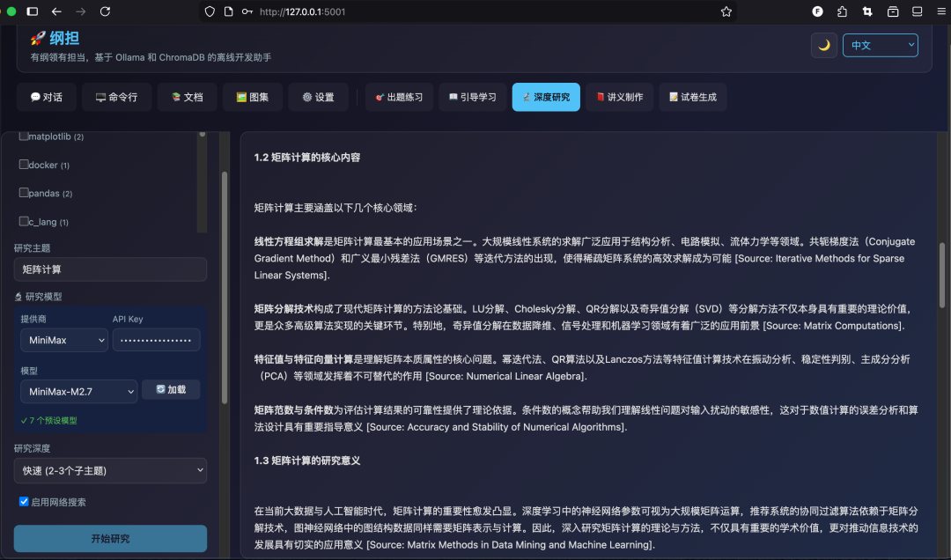Click the browser address bar URL

coord(302,11)
